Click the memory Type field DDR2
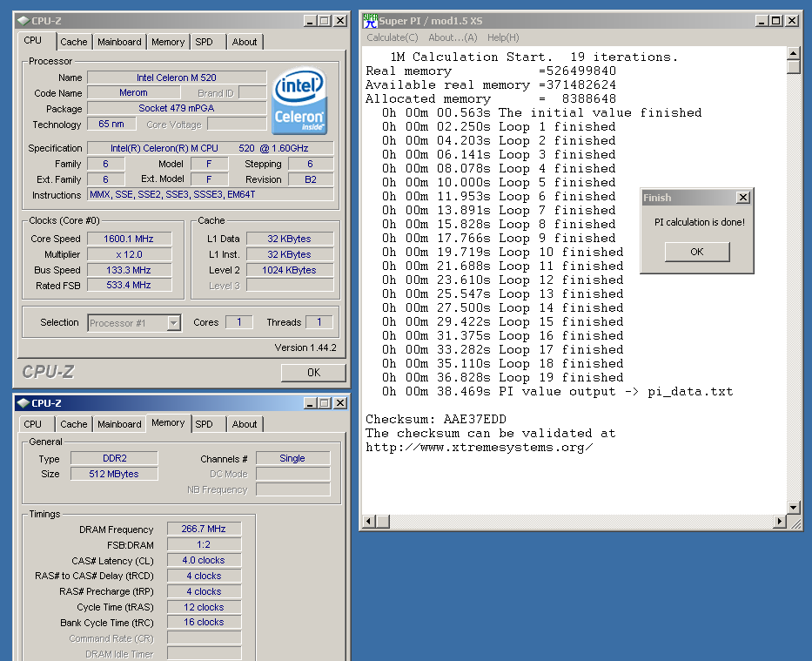This screenshot has height=661, width=812. 115,458
